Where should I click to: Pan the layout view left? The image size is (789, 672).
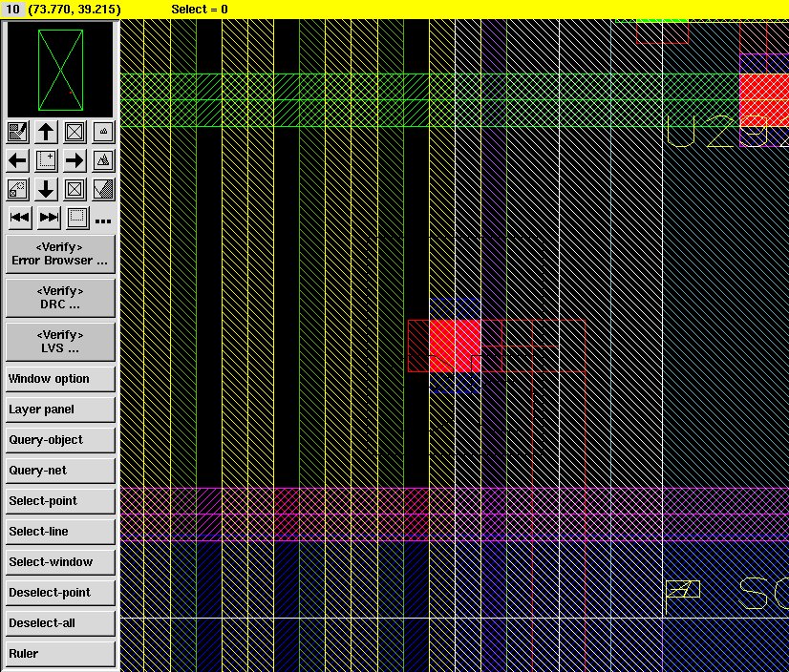click(x=17, y=160)
